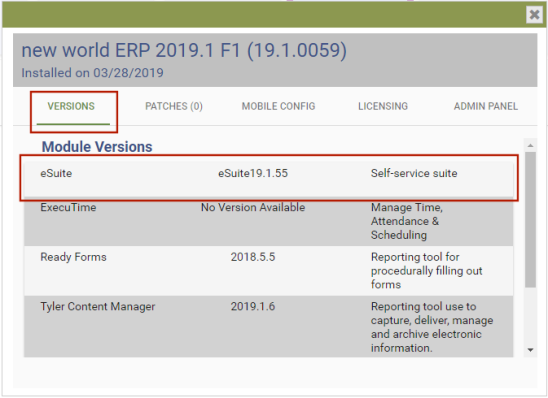This screenshot has width=548, height=398.
Task: Click the 2019.1.6 version value
Action: coord(253,306)
